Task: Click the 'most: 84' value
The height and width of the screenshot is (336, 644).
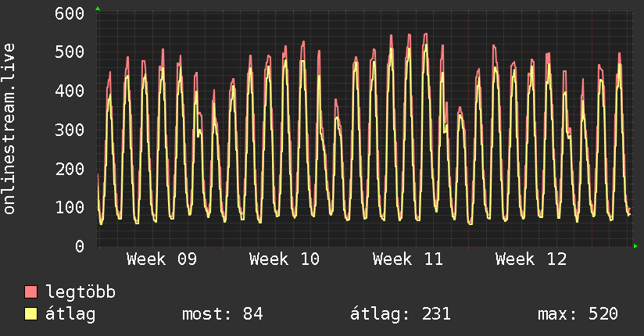Action: (x=222, y=314)
